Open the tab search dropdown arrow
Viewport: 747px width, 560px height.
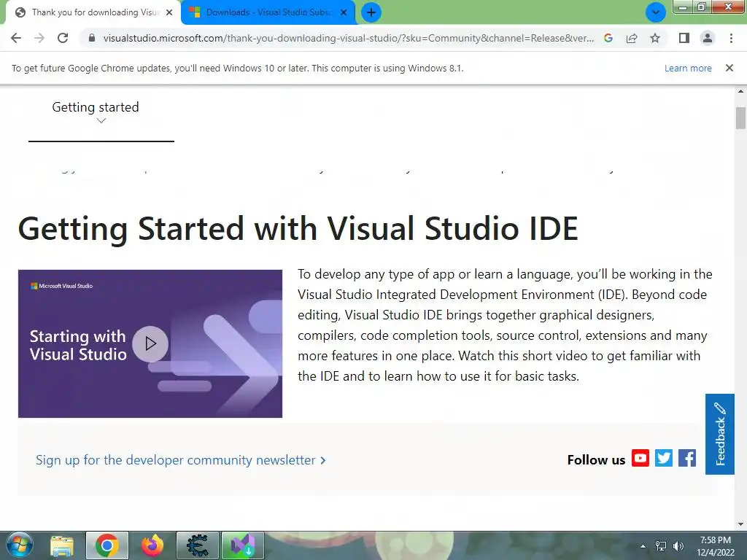pos(656,12)
